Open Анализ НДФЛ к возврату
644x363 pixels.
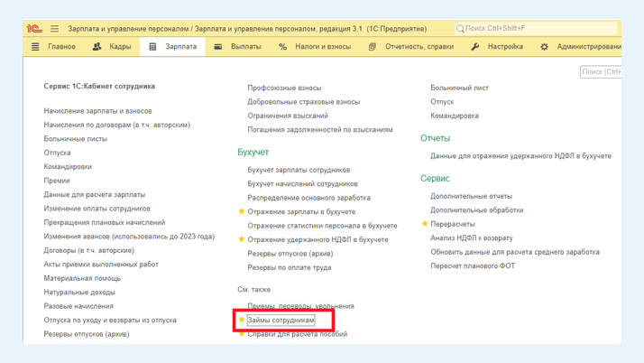[471, 237]
